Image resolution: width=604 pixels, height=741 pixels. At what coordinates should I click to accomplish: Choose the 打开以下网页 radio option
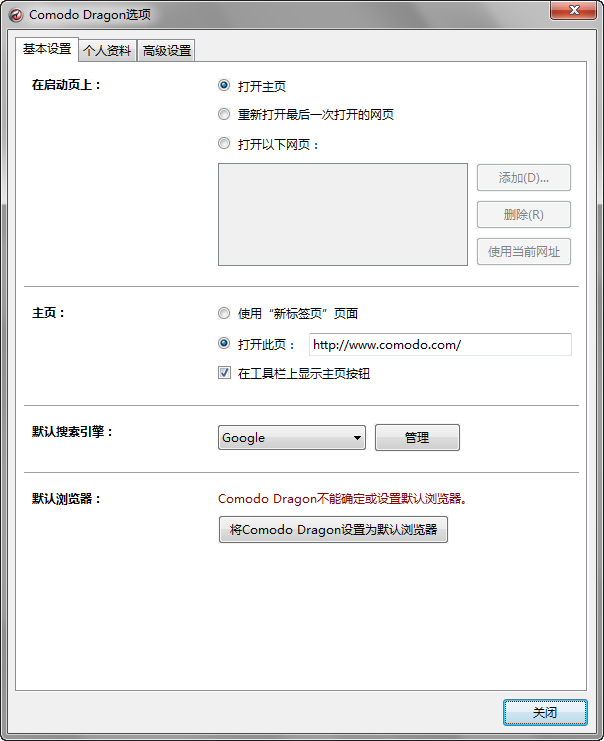pos(224,143)
